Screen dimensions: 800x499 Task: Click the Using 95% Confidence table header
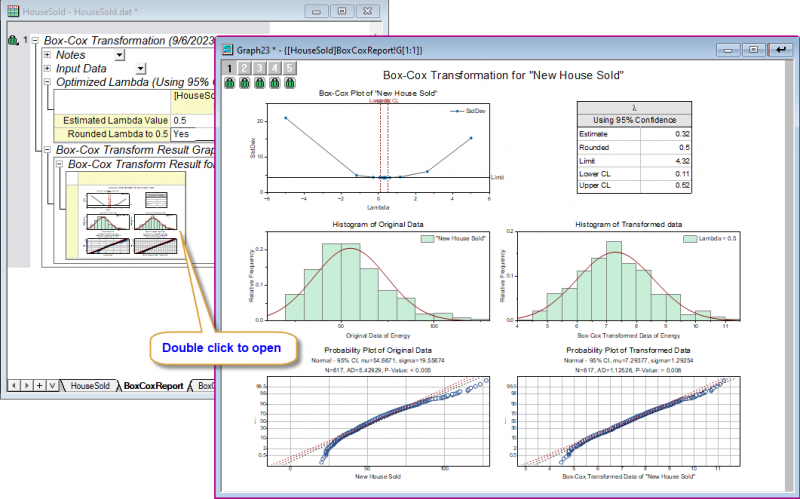pyautogui.click(x=634, y=120)
